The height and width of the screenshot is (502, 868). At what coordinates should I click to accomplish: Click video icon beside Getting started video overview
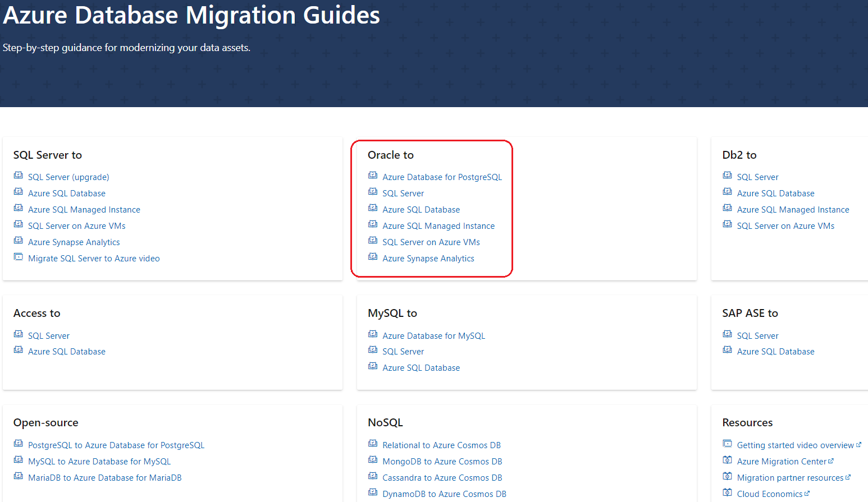point(728,444)
